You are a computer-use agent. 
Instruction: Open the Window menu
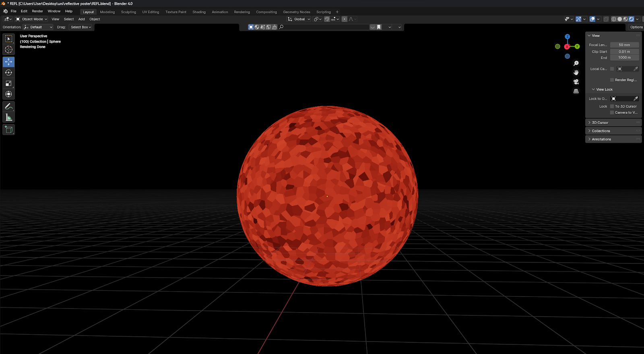point(54,11)
